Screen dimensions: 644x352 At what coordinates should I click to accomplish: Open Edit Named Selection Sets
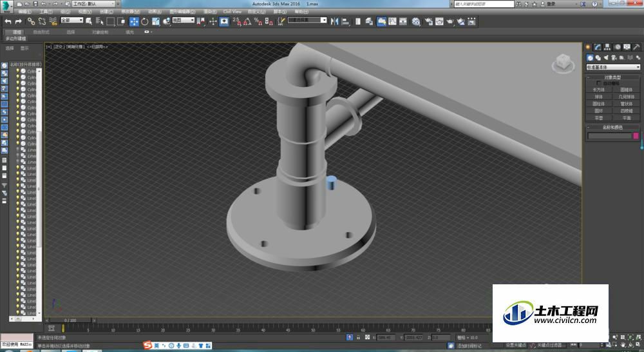[281, 21]
